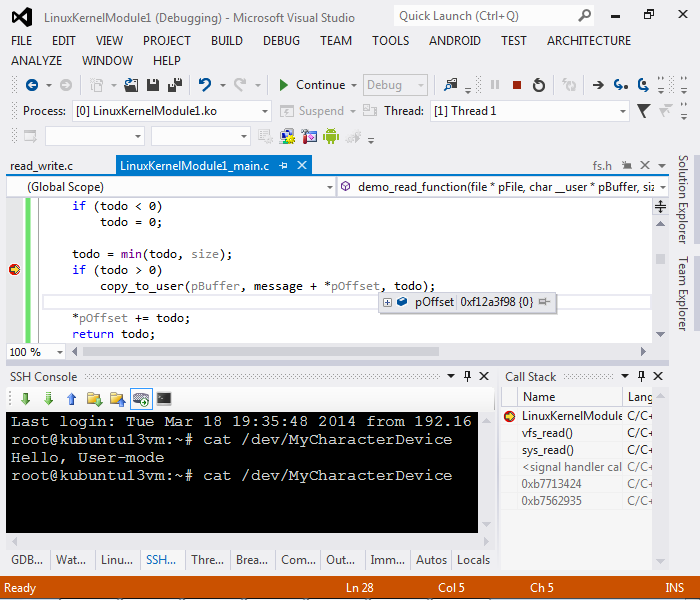Stop debugging with the red square
Screen dimensions: 700x600
pos(517,85)
